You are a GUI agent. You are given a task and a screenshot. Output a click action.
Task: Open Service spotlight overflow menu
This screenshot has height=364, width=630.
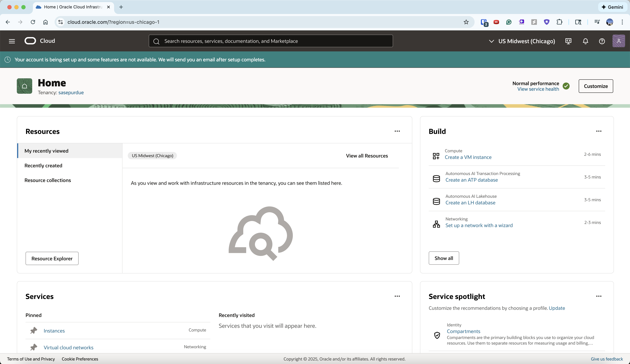pyautogui.click(x=599, y=296)
